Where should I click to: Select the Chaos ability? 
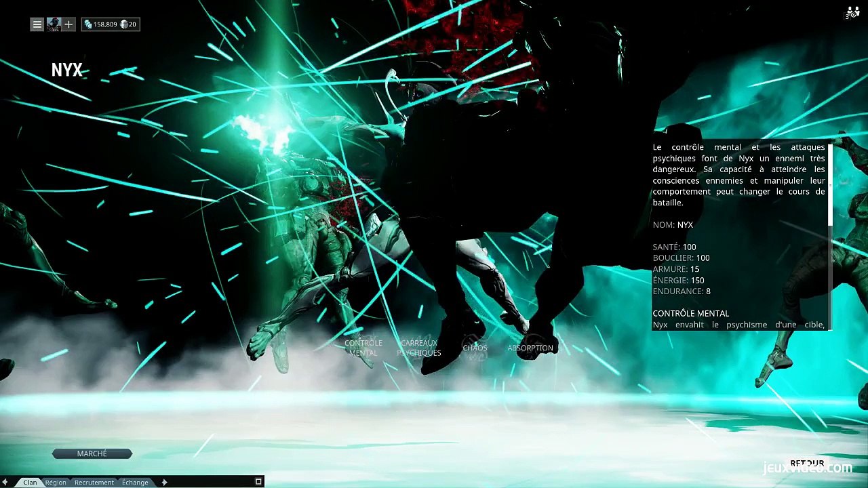pyautogui.click(x=475, y=348)
